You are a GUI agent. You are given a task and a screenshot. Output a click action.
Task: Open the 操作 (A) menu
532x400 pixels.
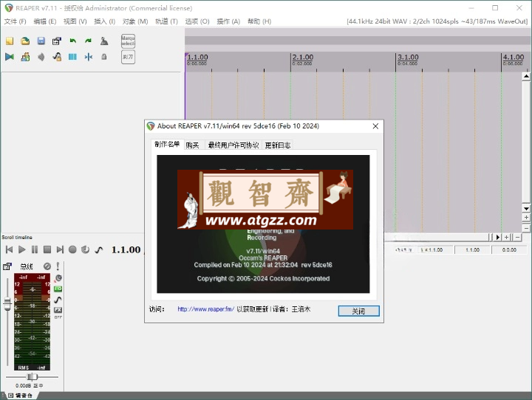pos(228,21)
